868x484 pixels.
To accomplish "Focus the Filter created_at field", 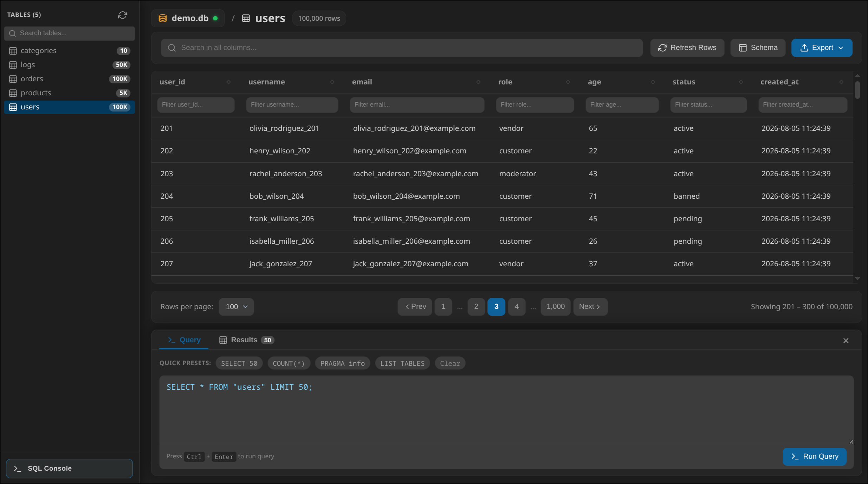I will click(x=803, y=105).
